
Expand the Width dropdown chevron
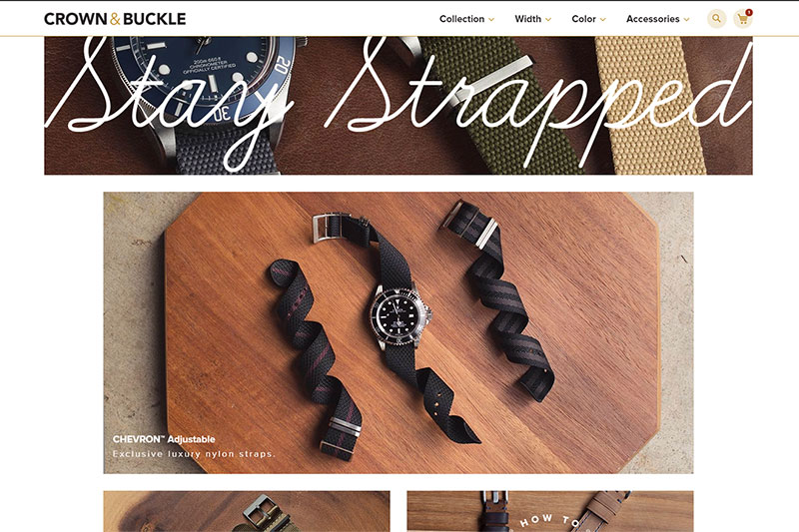coord(548,19)
